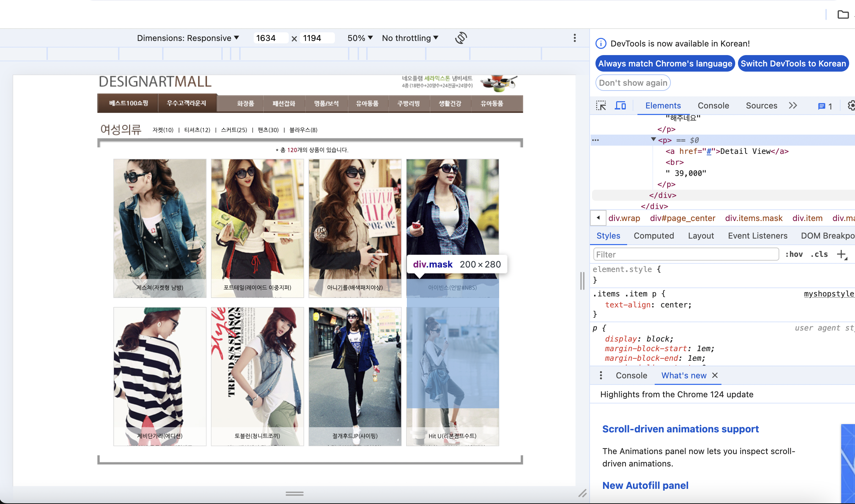This screenshot has height=504, width=855.
Task: Close the What's new drawer tab
Action: 715,375
